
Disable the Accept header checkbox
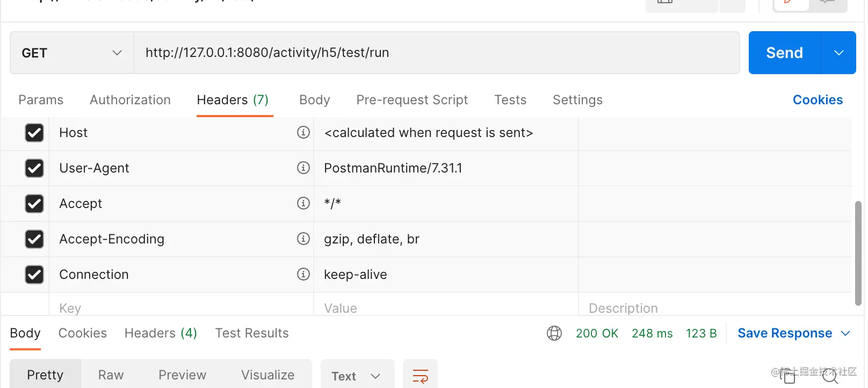(34, 204)
